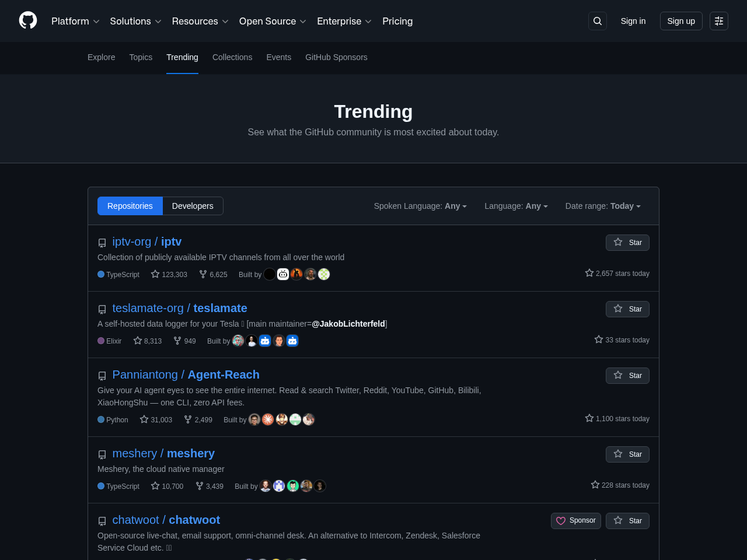Click last contributor avatar of Agent-Reach
The image size is (747, 560).
coord(309,419)
